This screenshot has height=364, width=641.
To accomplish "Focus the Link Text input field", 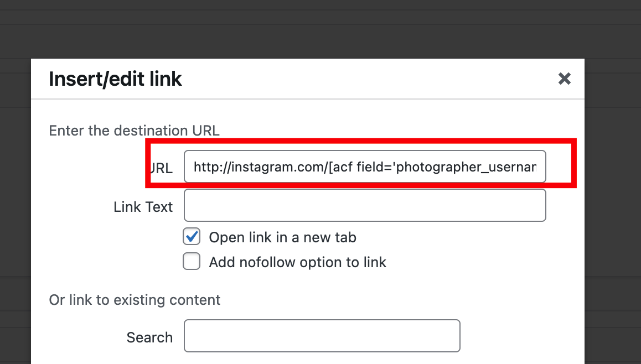I will 365,205.
